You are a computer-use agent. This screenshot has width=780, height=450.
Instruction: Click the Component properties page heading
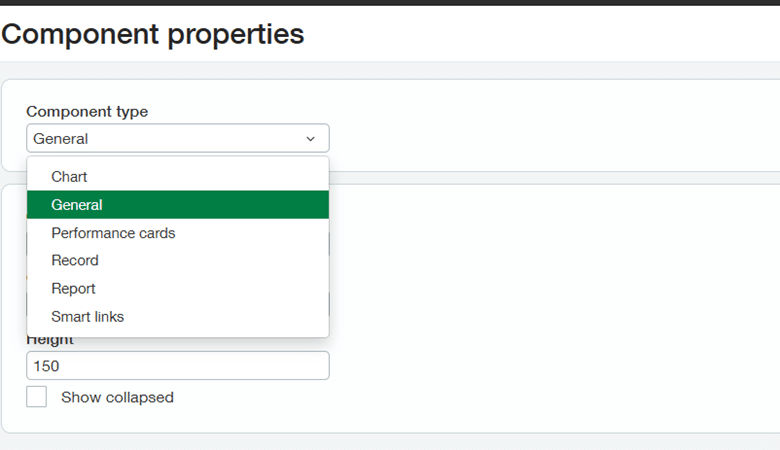[x=153, y=34]
